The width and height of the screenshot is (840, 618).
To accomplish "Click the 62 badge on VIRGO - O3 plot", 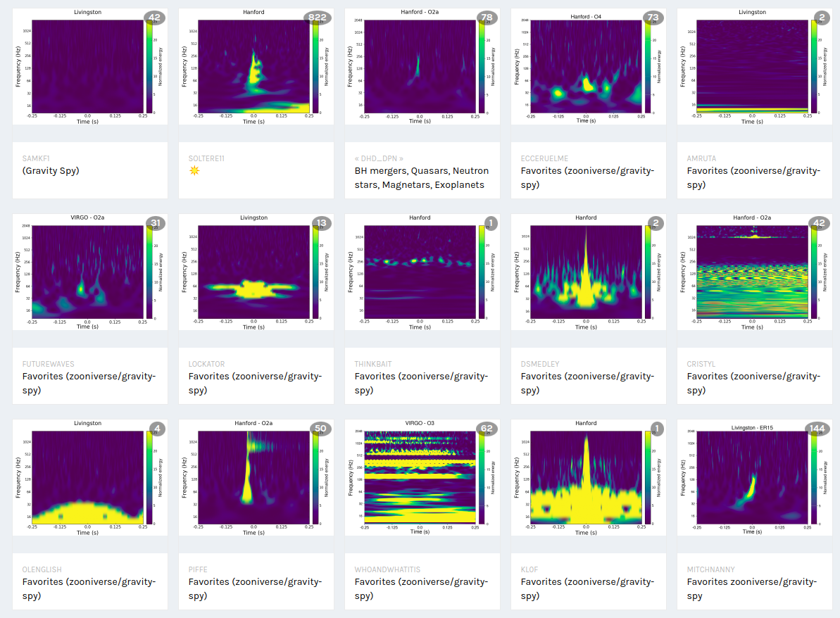I will click(486, 429).
